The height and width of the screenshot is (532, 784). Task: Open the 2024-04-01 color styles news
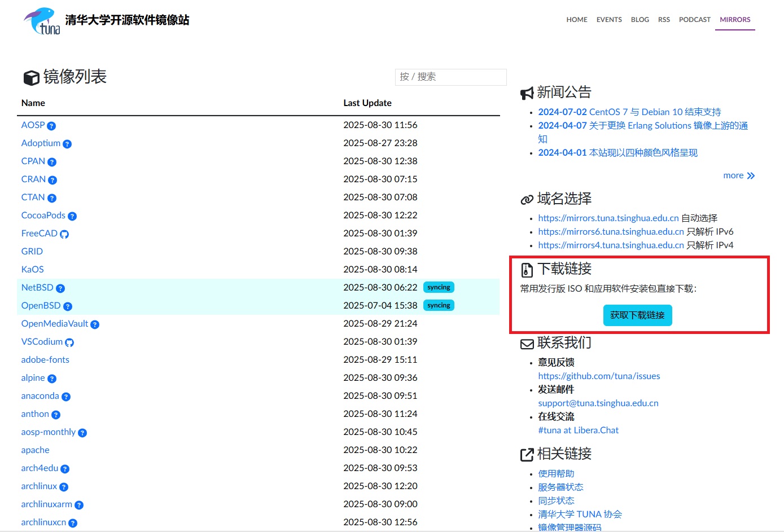(617, 153)
